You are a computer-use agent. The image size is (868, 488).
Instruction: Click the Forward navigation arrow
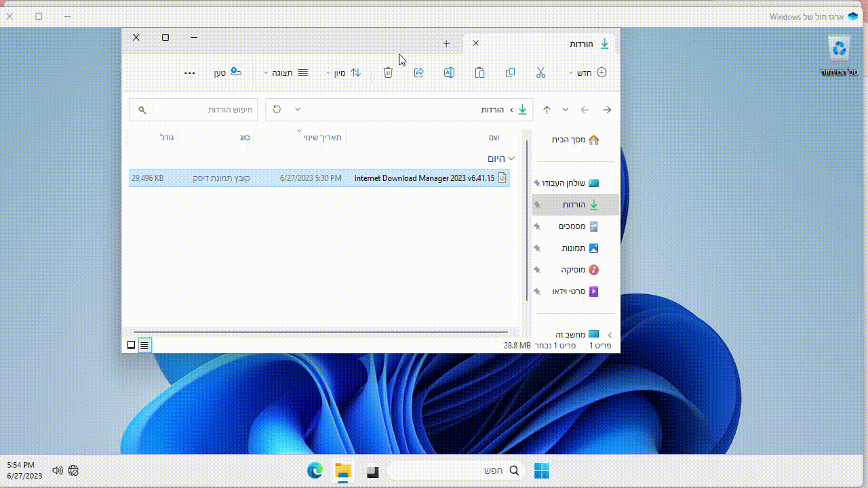coord(585,110)
